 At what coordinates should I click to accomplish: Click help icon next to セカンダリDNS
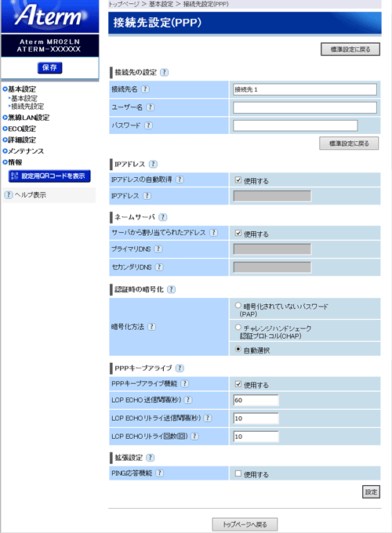coord(159,267)
